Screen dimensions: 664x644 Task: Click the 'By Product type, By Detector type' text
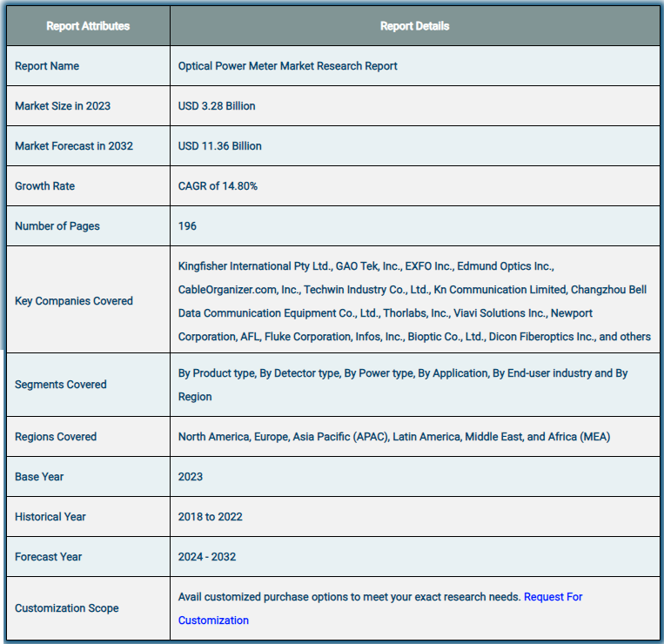point(259,373)
